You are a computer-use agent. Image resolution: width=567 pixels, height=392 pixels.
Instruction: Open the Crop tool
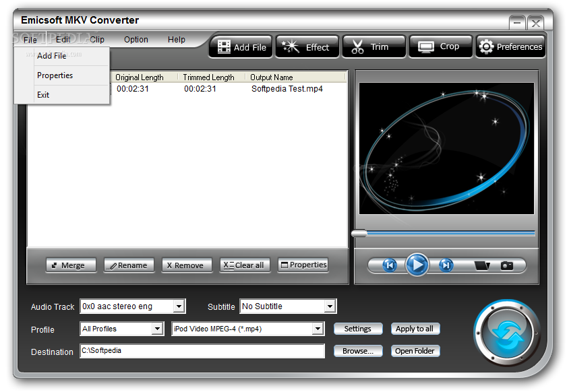(x=441, y=47)
